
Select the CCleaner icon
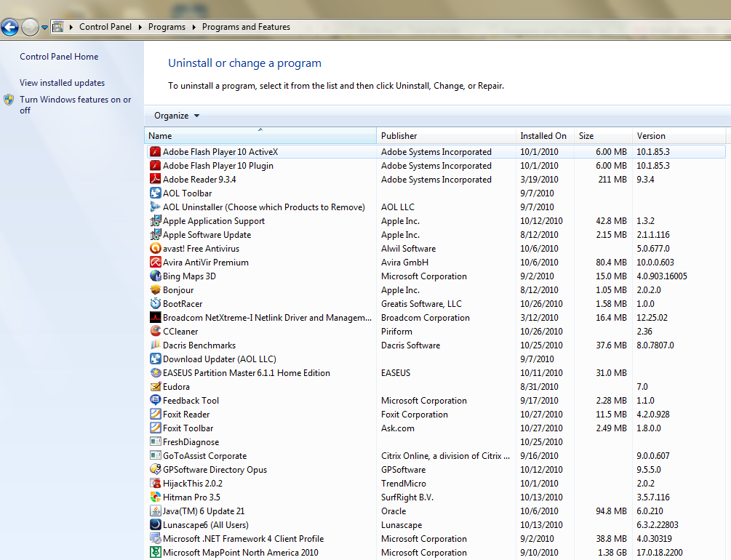155,331
